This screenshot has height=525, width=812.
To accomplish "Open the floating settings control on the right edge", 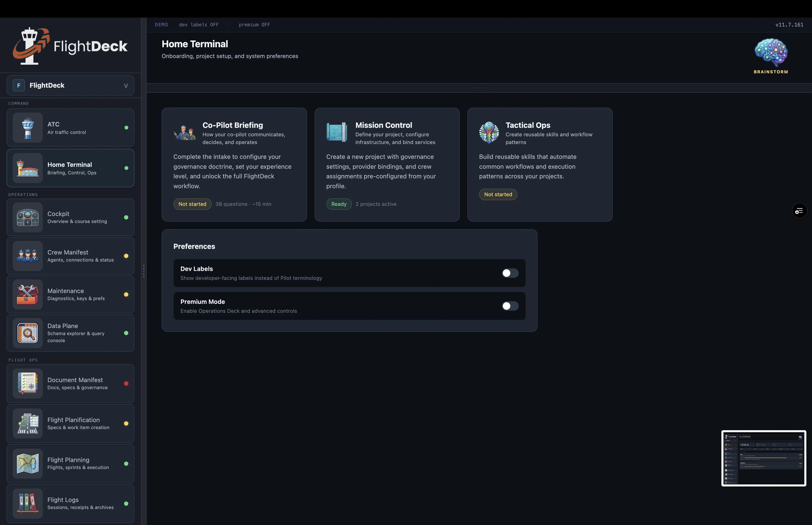I will tap(799, 210).
